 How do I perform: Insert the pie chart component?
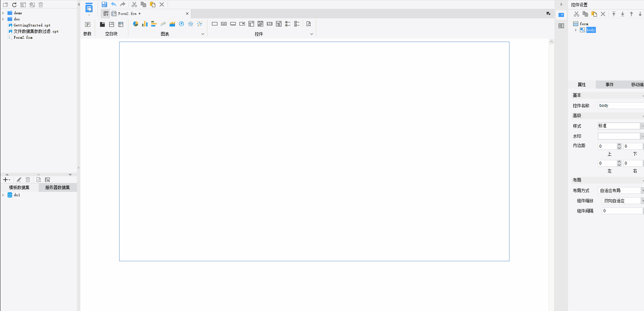pos(136,24)
